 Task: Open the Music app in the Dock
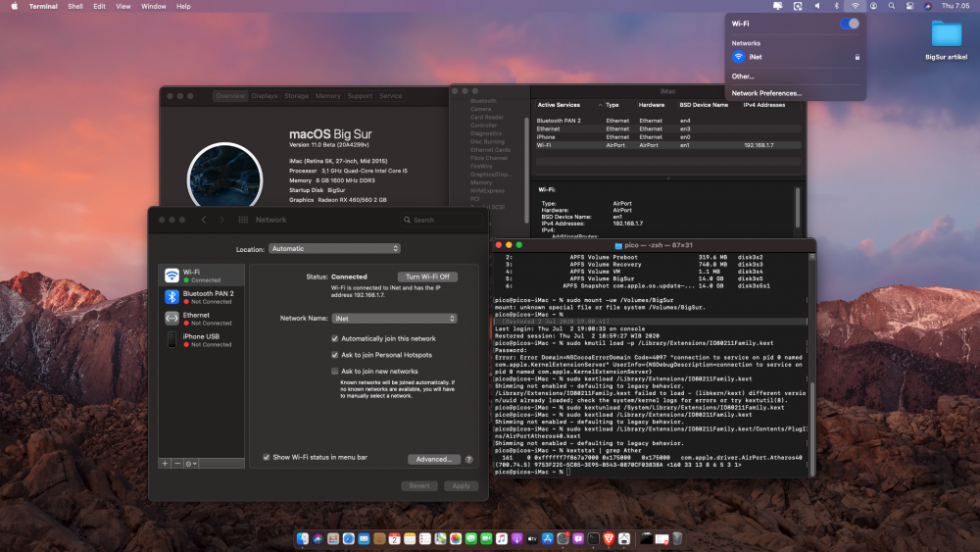[502, 538]
